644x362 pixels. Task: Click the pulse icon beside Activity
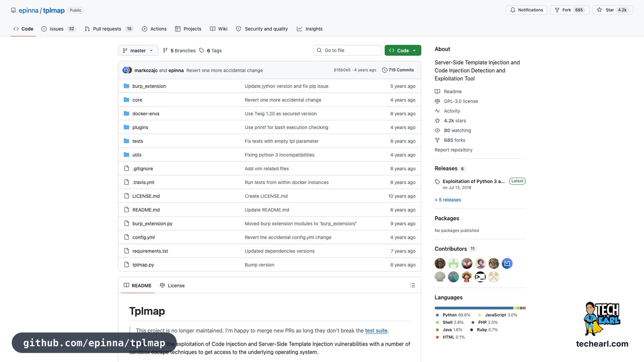437,111
